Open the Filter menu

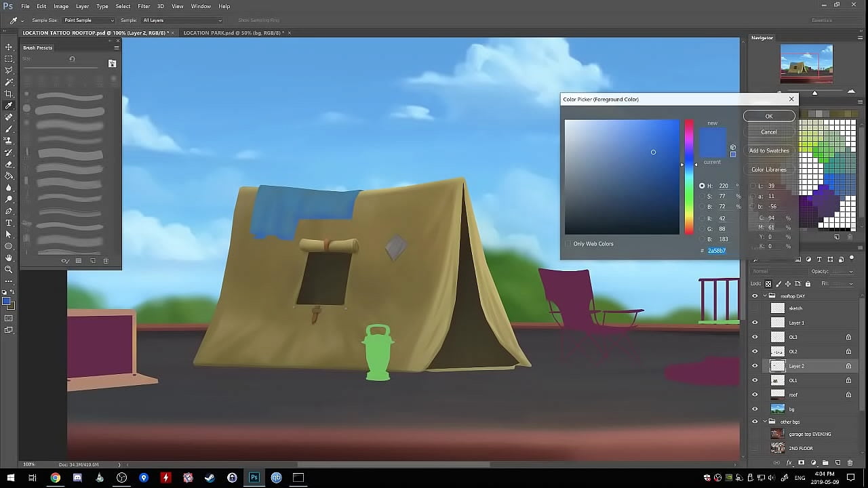click(144, 6)
